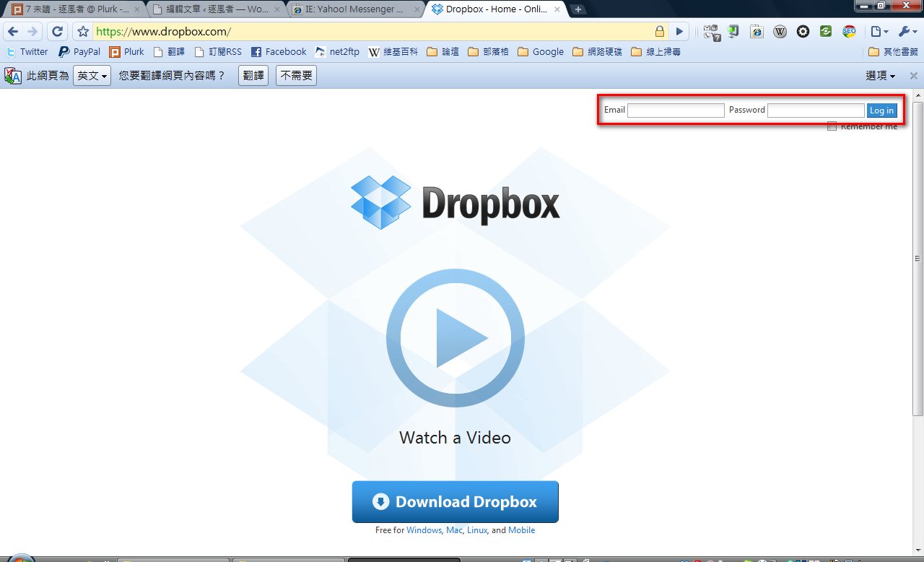Open the net2ftp bookmark
The height and width of the screenshot is (562, 924).
[x=337, y=52]
